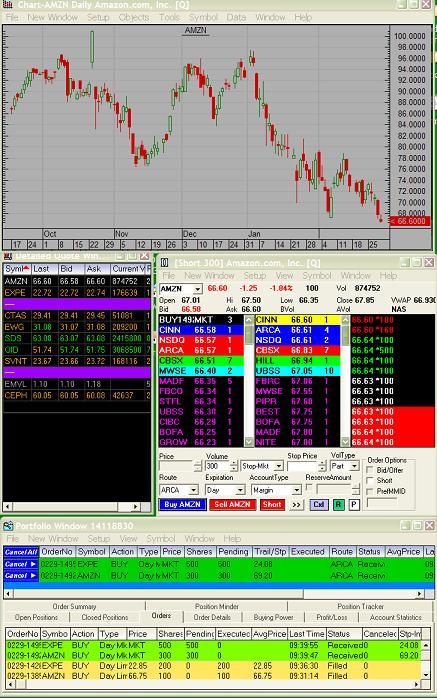Open the AccountType Margin dropdown
The width and height of the screenshot is (437, 698).
click(297, 490)
